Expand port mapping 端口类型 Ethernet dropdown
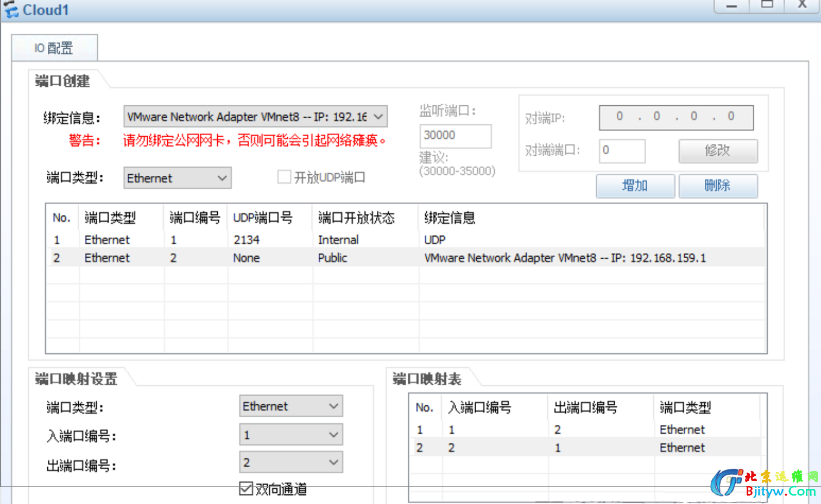 click(290, 406)
